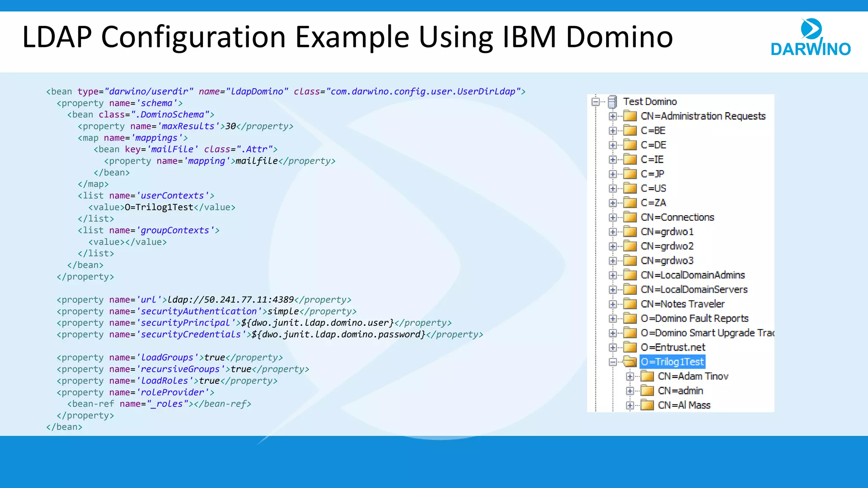Click the C=JP folder icon

coord(630,174)
